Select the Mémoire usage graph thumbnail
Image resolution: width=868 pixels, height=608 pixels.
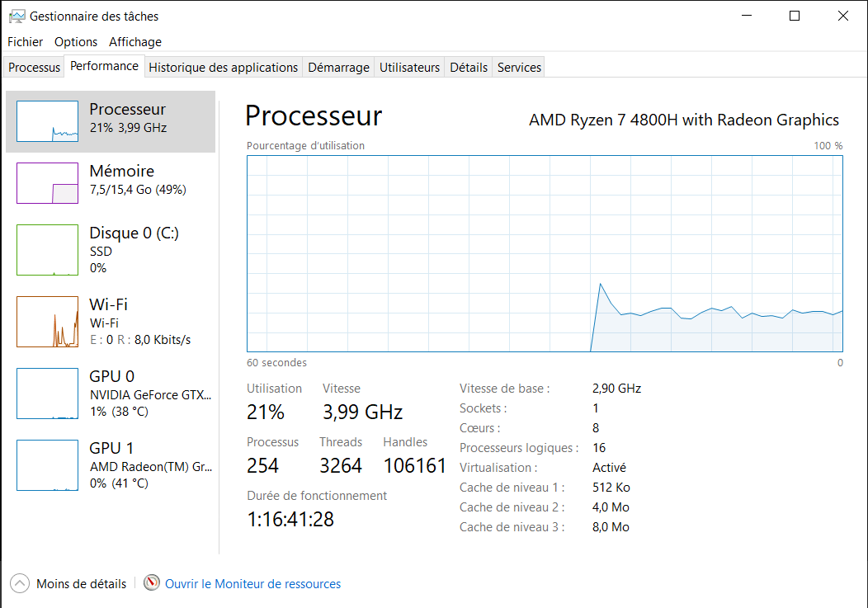47,182
